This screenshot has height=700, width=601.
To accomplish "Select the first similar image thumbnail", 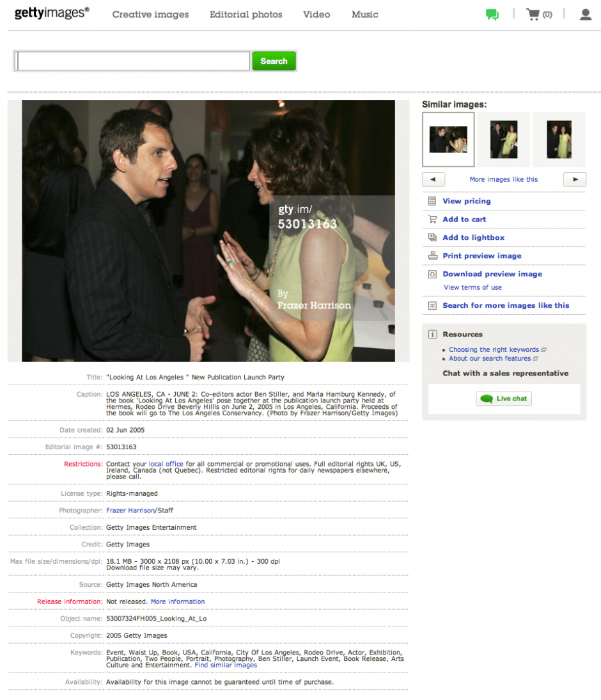I will (448, 139).
